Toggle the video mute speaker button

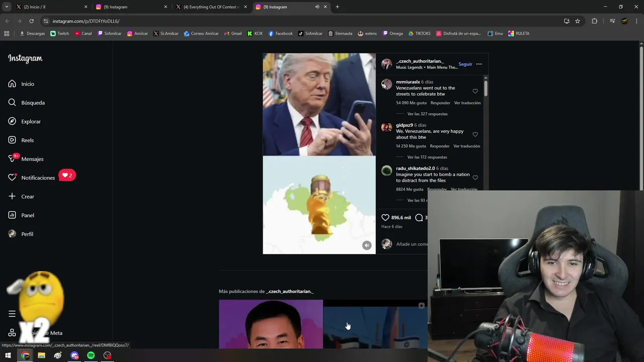point(367,245)
